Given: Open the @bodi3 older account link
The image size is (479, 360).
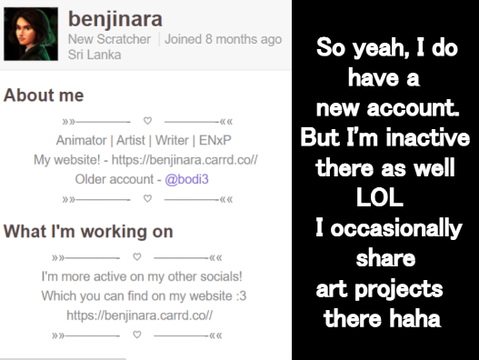Looking at the screenshot, I should click(187, 179).
